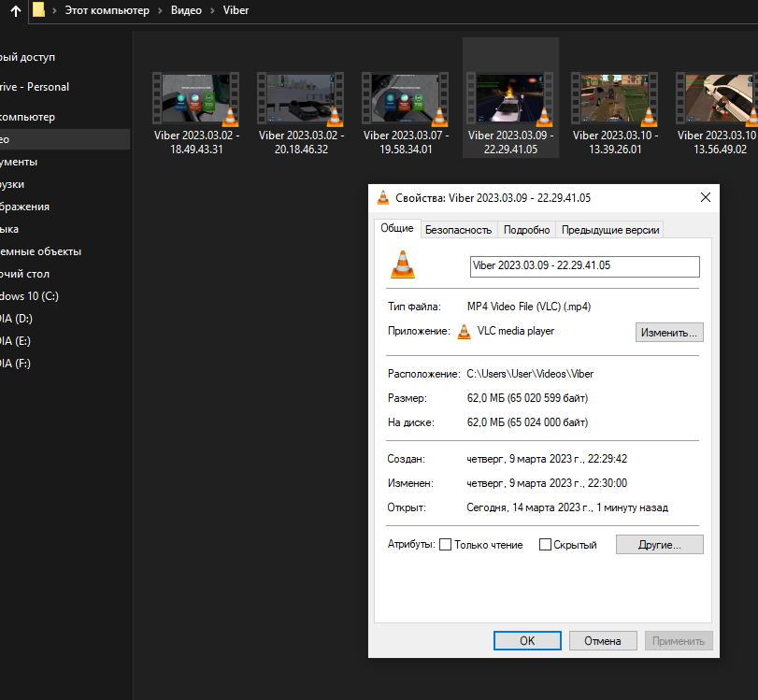Open Windows 10 (C:) drive

coord(29,296)
